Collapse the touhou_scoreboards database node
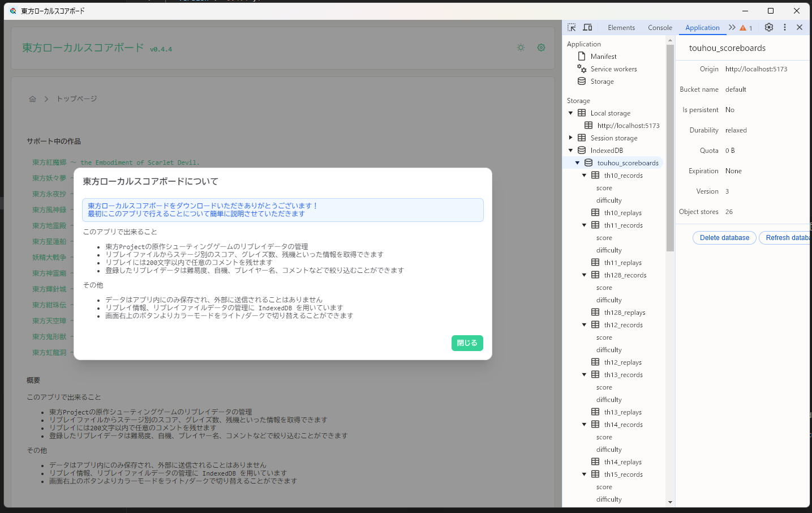The height and width of the screenshot is (513, 812). [577, 163]
